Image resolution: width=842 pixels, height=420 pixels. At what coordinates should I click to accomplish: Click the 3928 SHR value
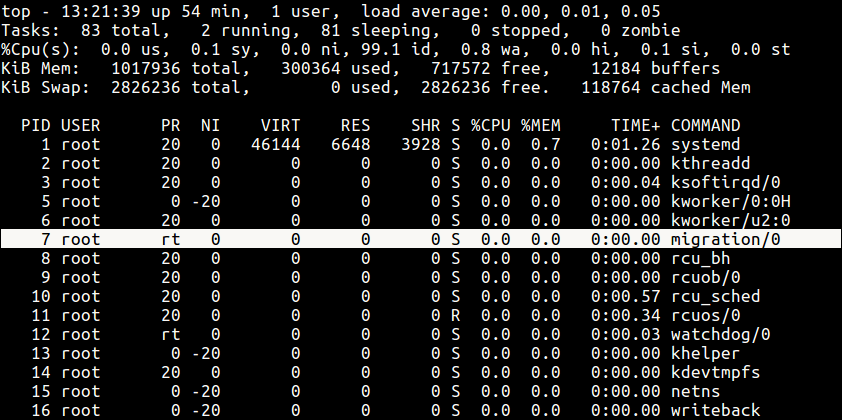point(421,144)
